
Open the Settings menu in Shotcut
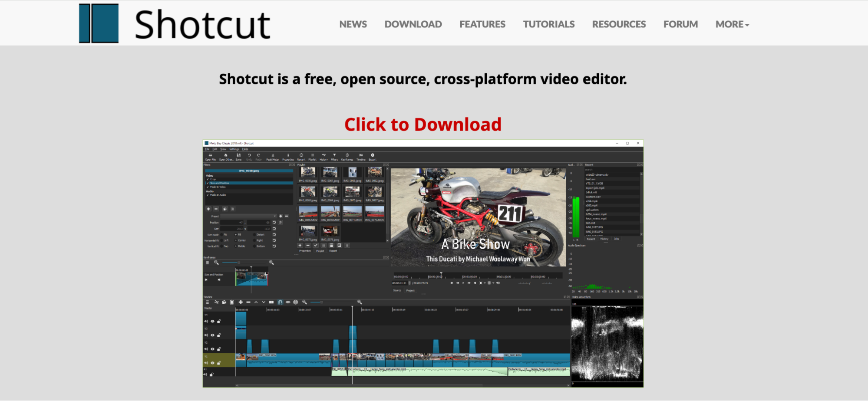coord(234,149)
